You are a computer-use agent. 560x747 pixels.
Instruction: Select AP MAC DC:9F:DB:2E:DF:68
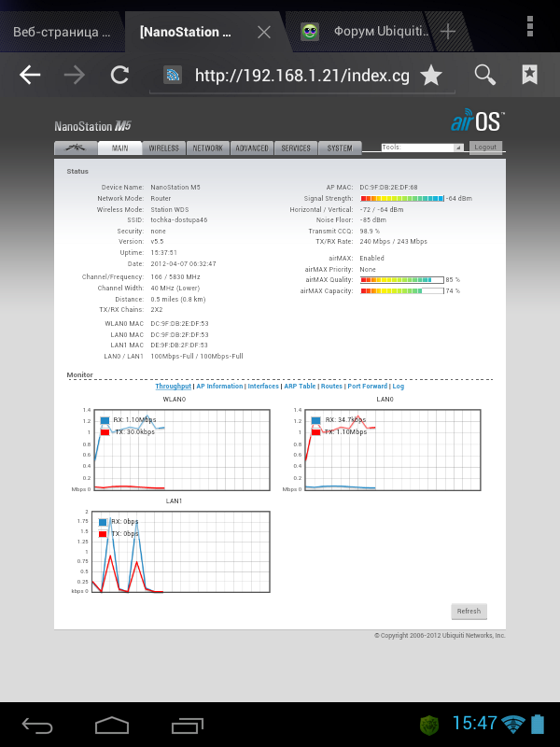(x=388, y=188)
